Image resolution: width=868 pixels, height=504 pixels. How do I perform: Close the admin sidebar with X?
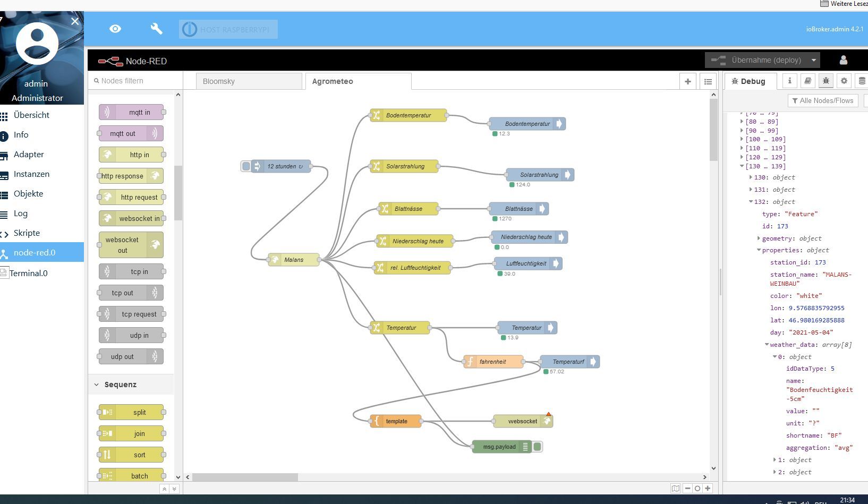75,21
